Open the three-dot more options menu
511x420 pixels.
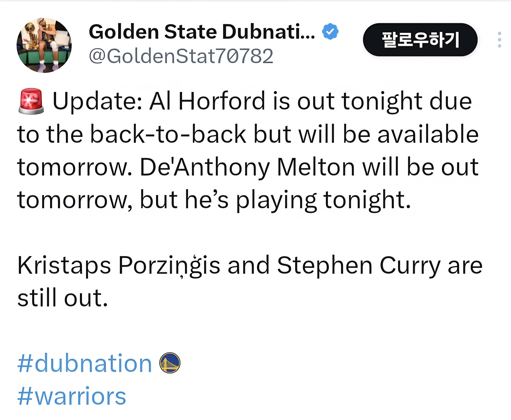click(499, 40)
